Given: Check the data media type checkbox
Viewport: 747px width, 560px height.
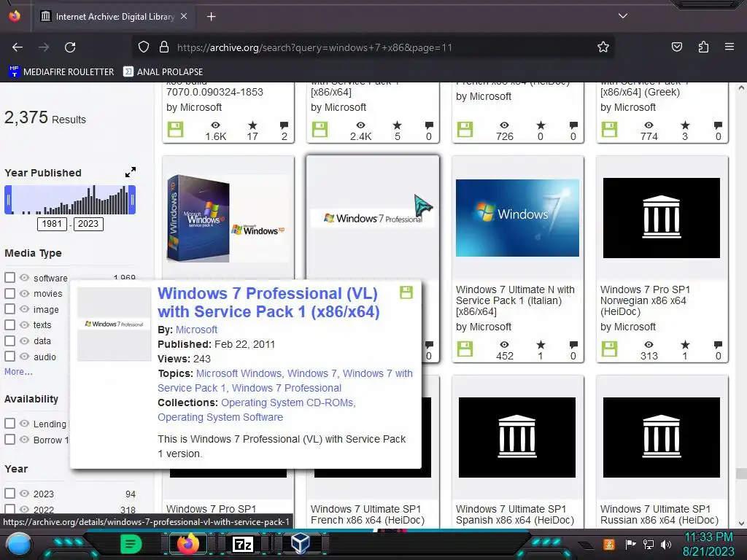Looking at the screenshot, I should click(x=9, y=341).
